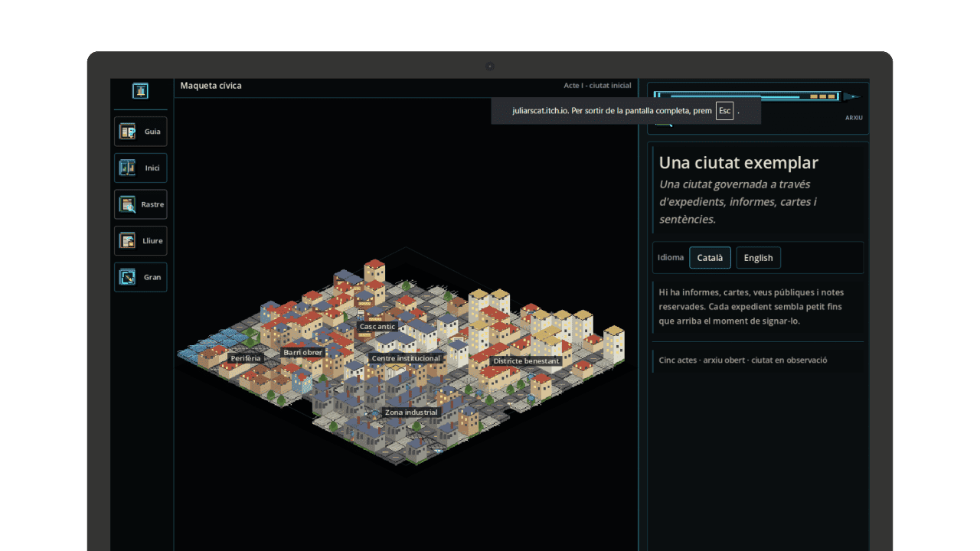Click the bell emblem icon atop the sidebar
Image resolution: width=980 pixels, height=551 pixels.
click(x=140, y=90)
